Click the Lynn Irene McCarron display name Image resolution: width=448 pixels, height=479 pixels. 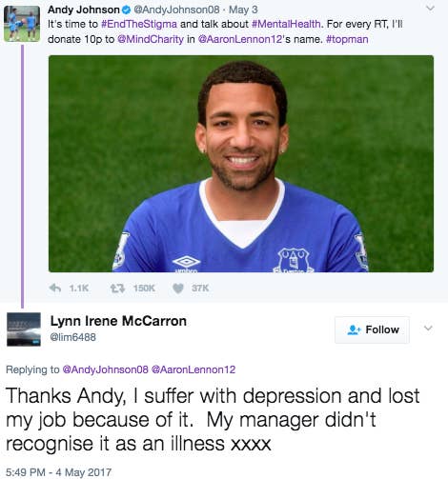118,321
